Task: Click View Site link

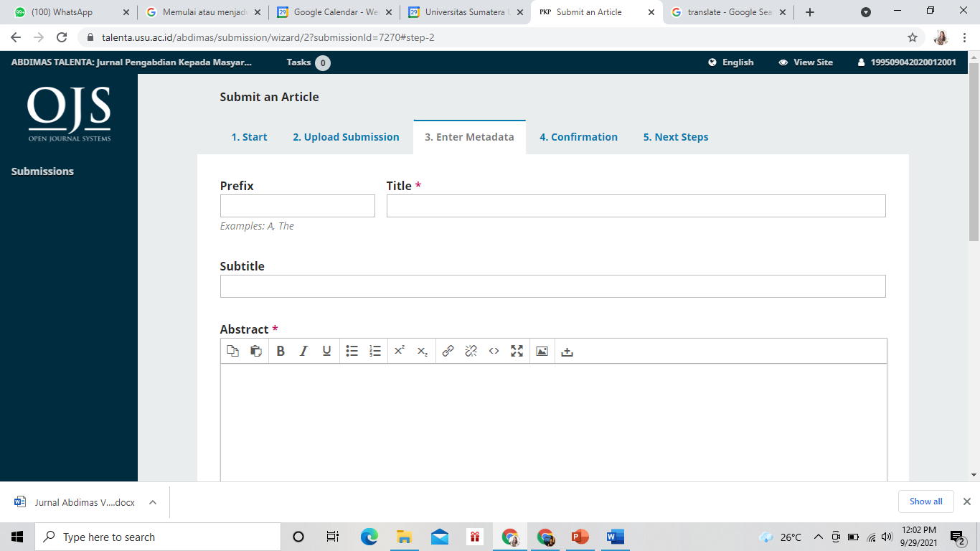Action: (x=806, y=62)
